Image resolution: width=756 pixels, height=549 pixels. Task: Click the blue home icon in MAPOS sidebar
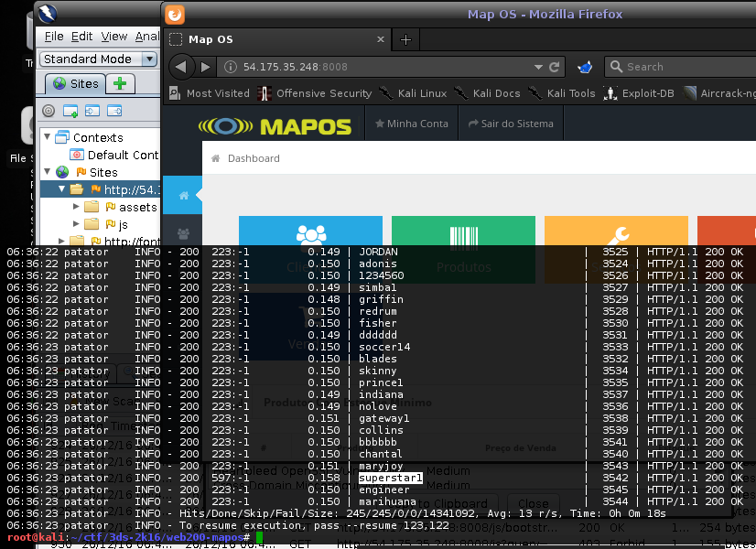183,196
